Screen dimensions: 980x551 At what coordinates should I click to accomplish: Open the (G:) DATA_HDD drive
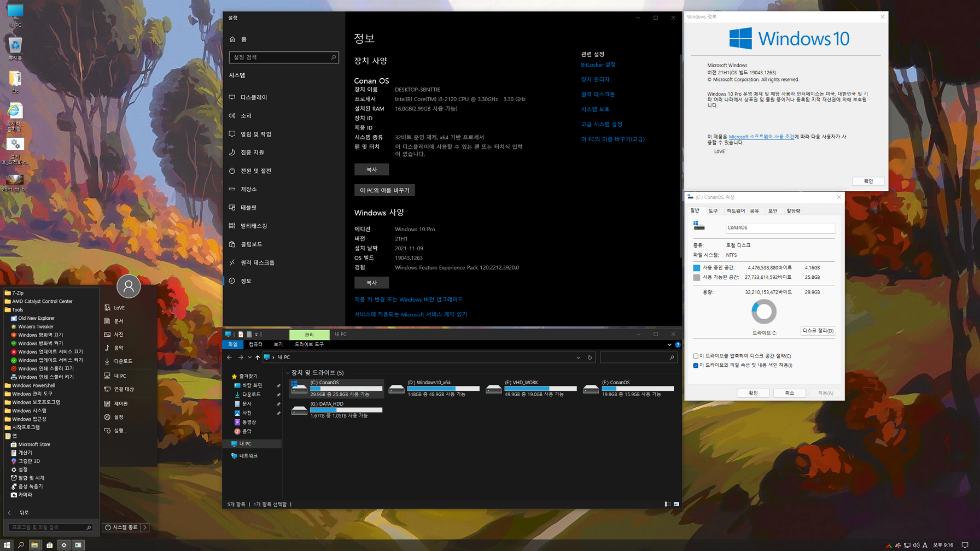coord(338,411)
